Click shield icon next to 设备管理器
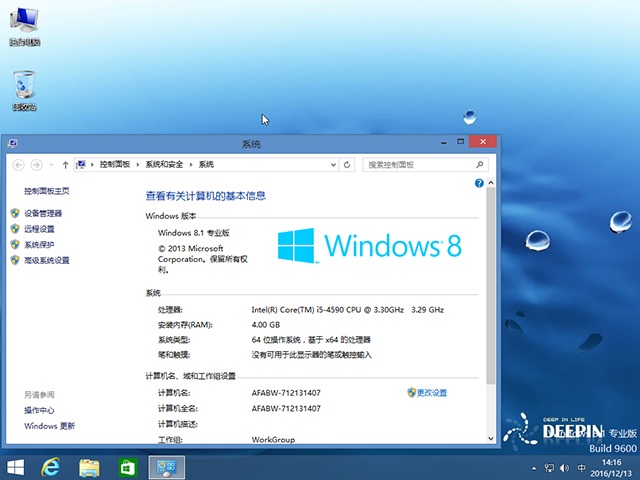Viewport: 640px width, 480px height. click(15, 213)
